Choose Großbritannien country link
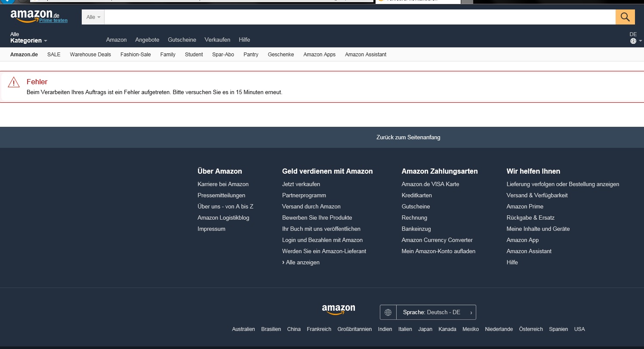644x349 pixels. coord(354,329)
